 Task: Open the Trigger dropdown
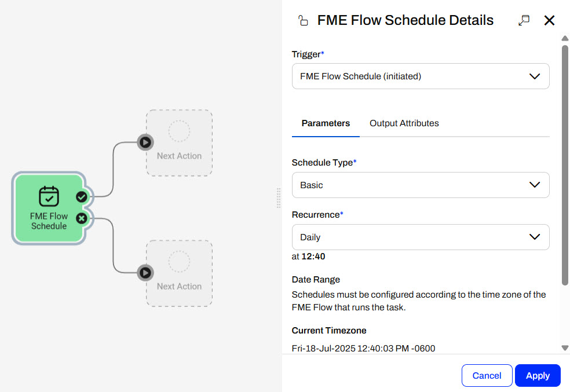(x=420, y=76)
